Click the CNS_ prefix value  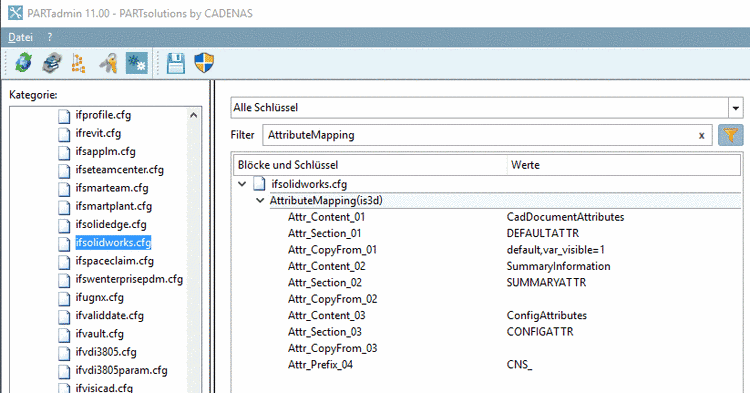519,365
